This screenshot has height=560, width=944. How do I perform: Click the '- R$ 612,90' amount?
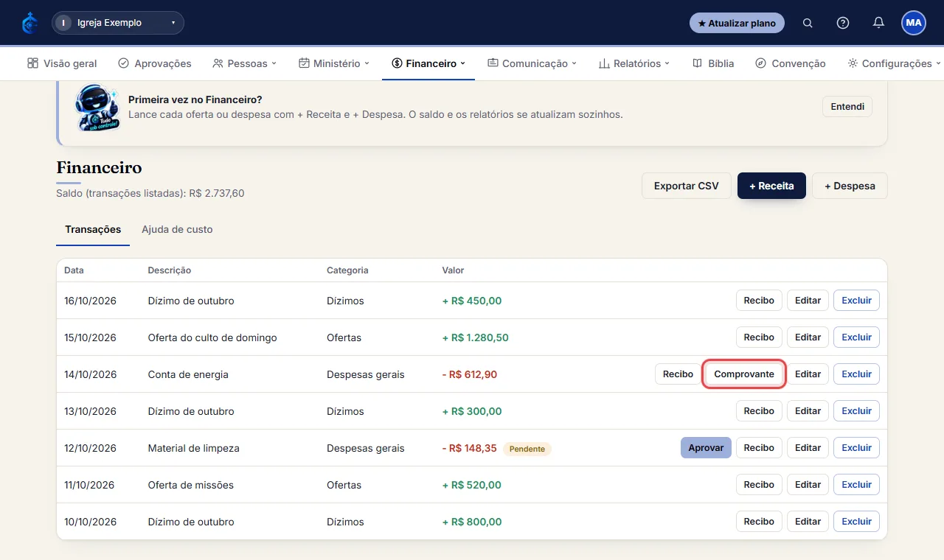coord(470,374)
